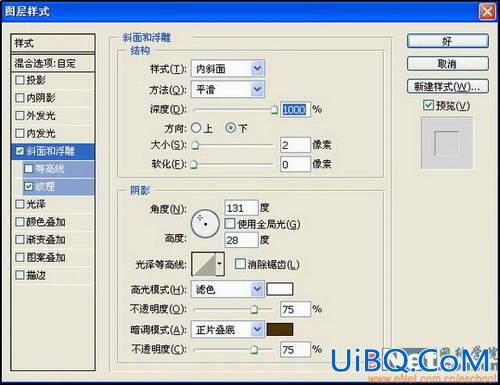This screenshot has width=500, height=385.
Task: Uncheck the 斜面和浮雕 checkbox
Action: coord(20,151)
